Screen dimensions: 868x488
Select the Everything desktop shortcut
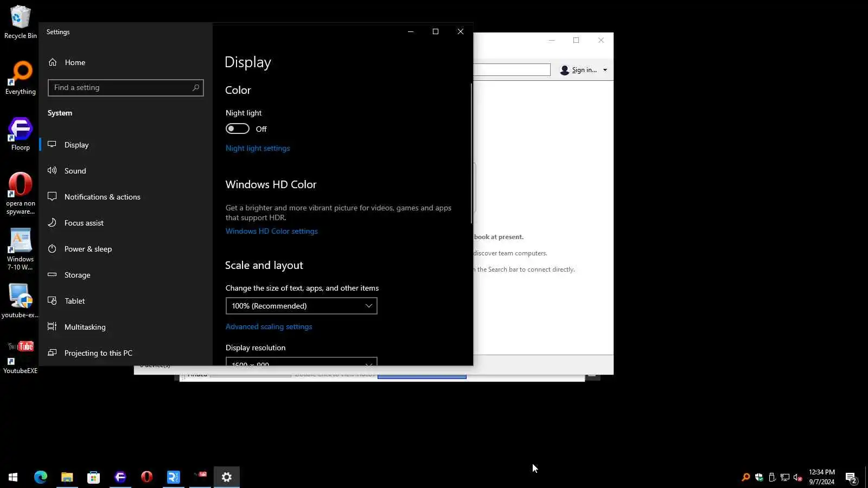(x=21, y=78)
